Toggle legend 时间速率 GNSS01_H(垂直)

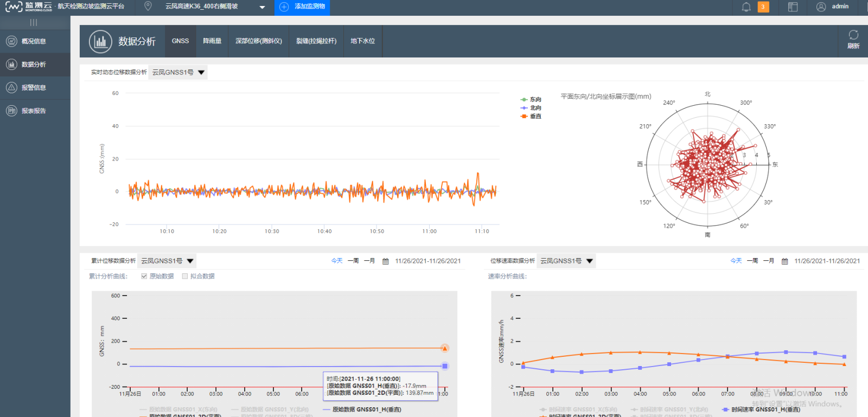761,409
